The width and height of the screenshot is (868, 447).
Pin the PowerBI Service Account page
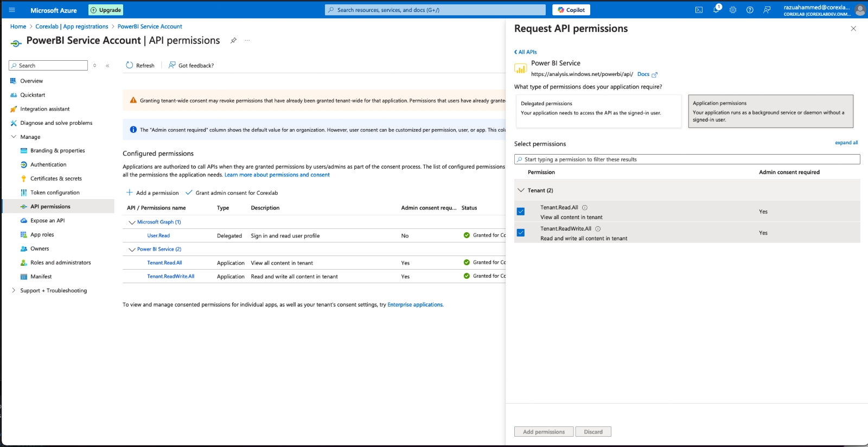pos(233,41)
